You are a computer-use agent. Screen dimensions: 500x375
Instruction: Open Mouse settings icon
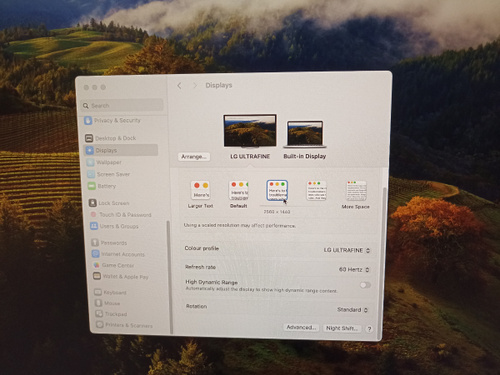coord(98,303)
